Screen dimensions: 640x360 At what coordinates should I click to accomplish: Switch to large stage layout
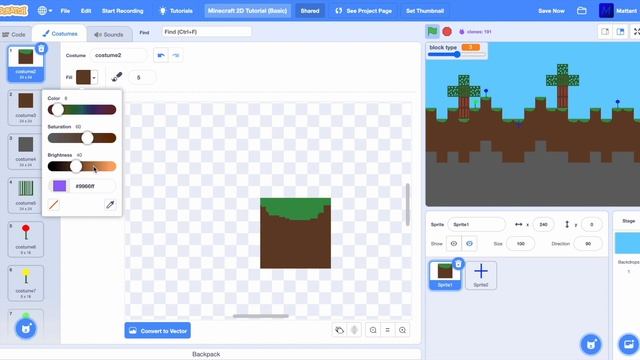click(x=620, y=31)
